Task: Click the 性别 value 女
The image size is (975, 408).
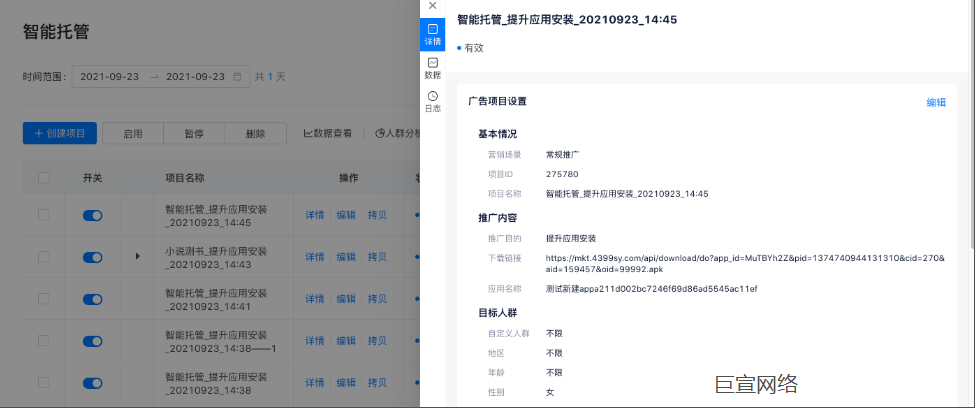Action: [x=550, y=392]
